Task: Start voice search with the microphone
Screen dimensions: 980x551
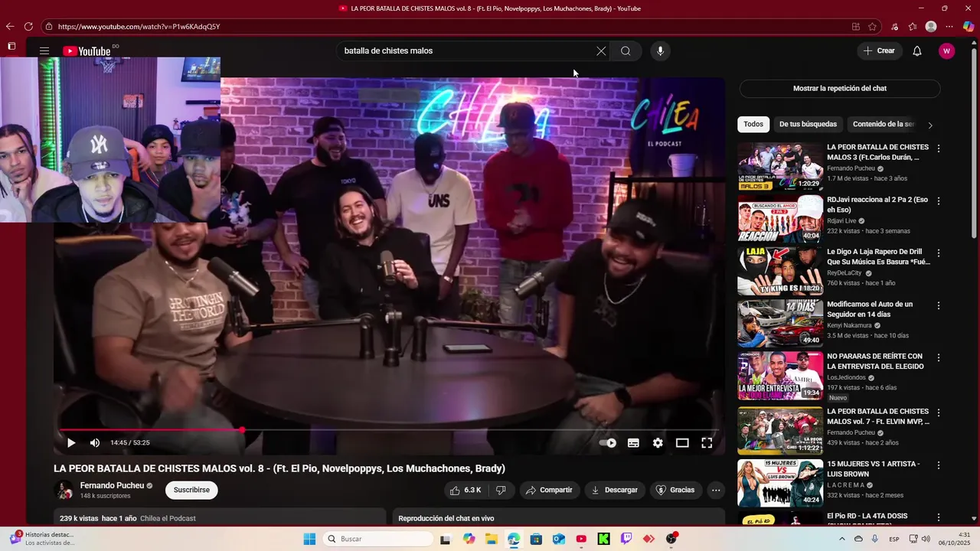Action: click(660, 51)
